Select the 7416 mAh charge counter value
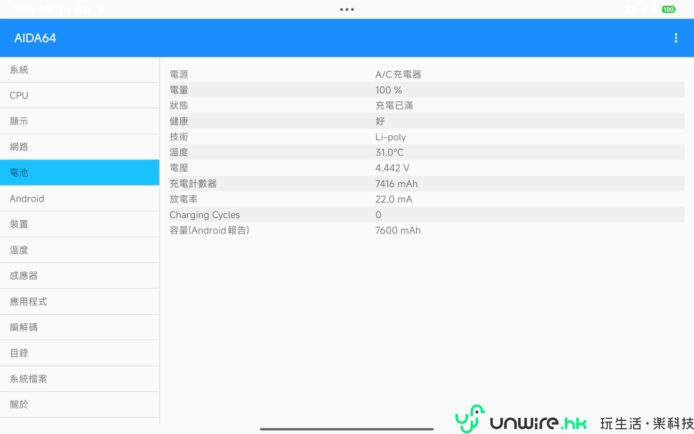Viewport: 694px width, 434px height. [397, 184]
